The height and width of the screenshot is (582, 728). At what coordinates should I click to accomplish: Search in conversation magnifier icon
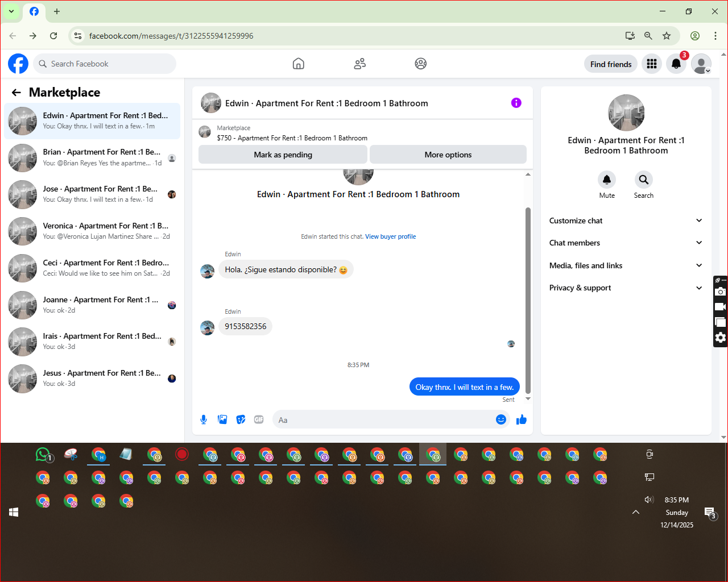(643, 180)
